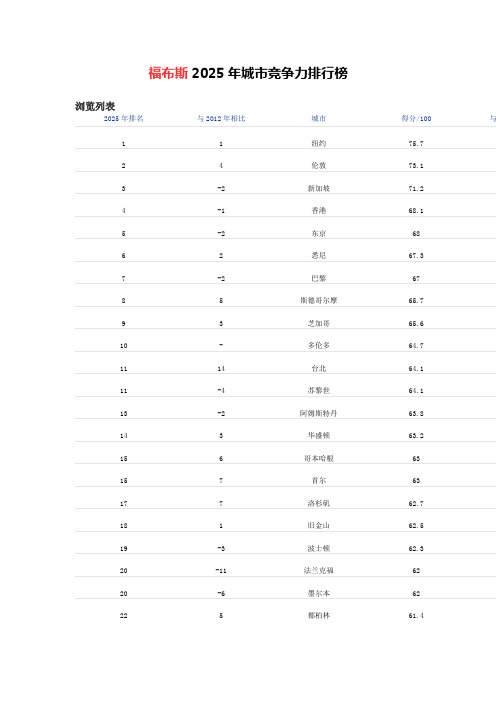Select the 多伦多 city cell
The image size is (496, 702).
(319, 346)
